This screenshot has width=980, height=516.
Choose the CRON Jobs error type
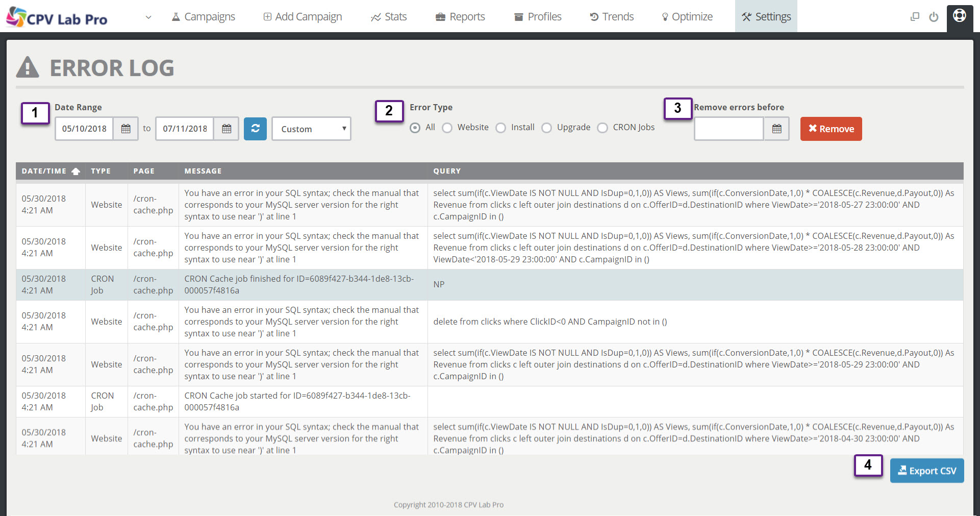tap(602, 128)
